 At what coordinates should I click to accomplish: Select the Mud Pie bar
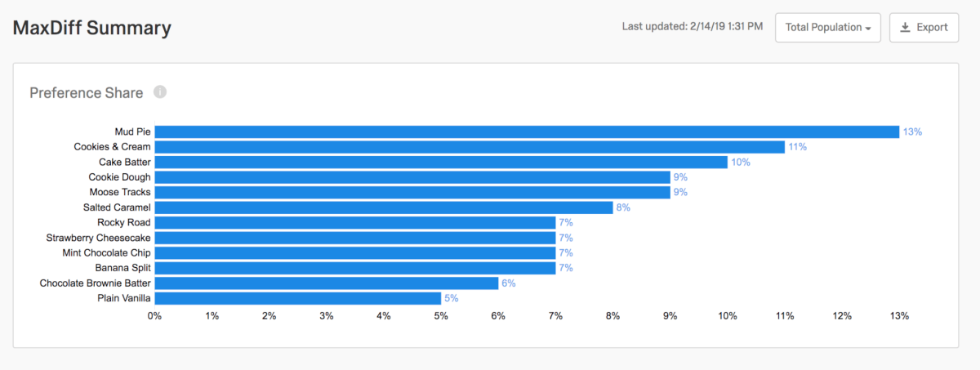527,132
